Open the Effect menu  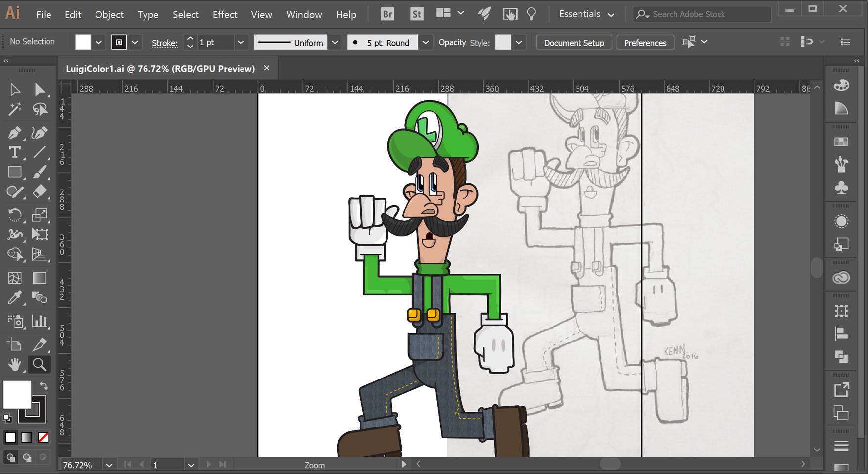tap(225, 15)
